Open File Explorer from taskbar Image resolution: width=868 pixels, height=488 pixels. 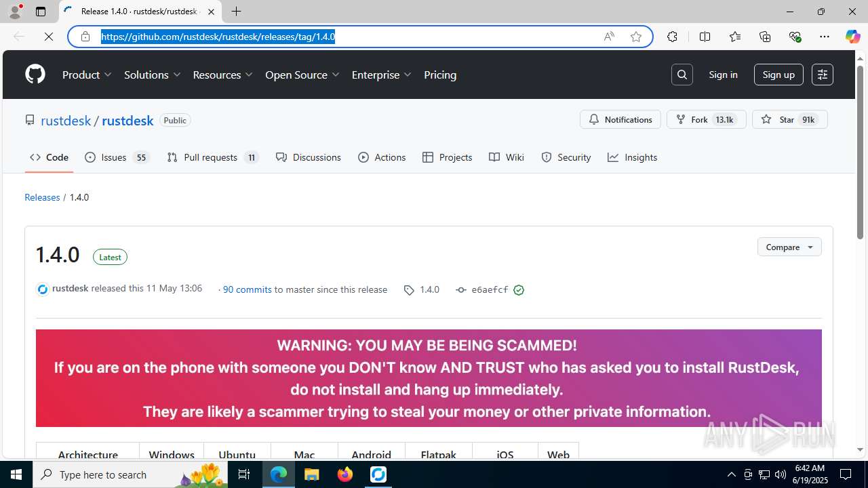pyautogui.click(x=312, y=474)
